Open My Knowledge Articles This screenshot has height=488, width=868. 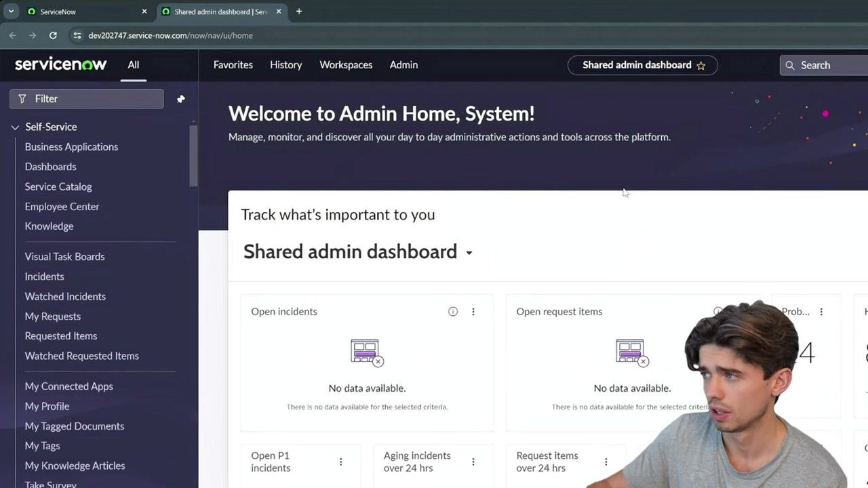pos(75,466)
